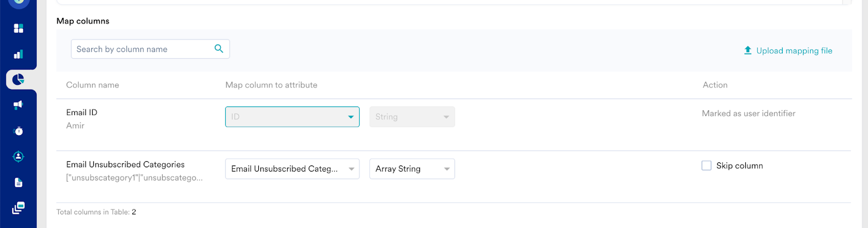Image resolution: width=868 pixels, height=228 pixels.
Task: Open the stacked windows icon in sidebar
Action: [18, 208]
